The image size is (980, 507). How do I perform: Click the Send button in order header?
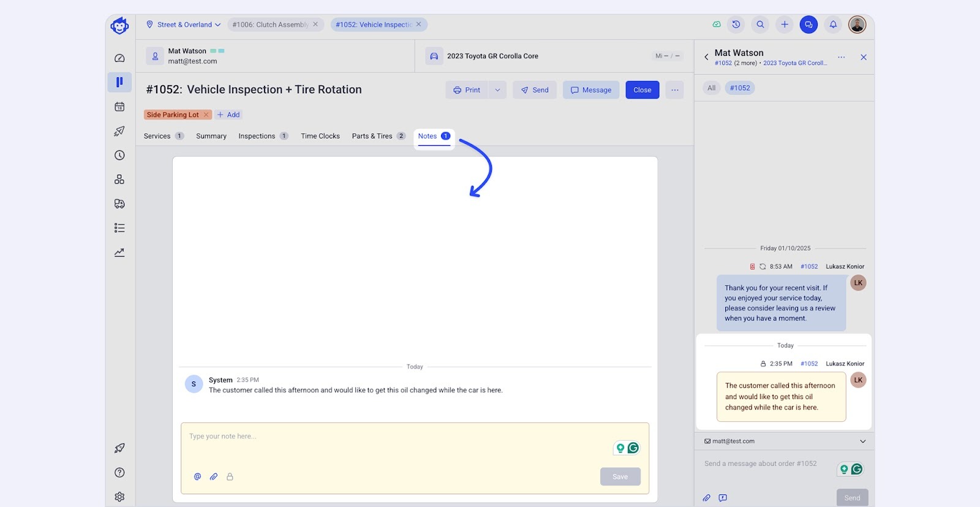(x=535, y=90)
